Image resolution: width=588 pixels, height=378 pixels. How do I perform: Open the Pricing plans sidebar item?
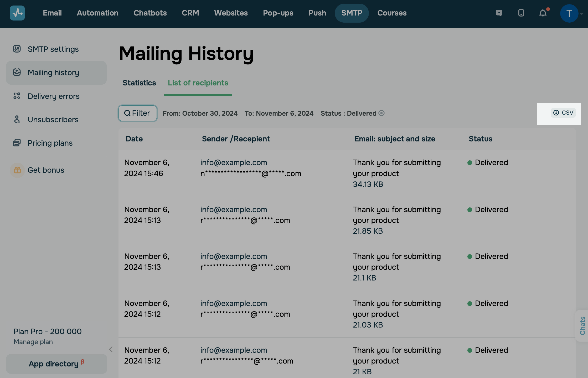point(50,143)
